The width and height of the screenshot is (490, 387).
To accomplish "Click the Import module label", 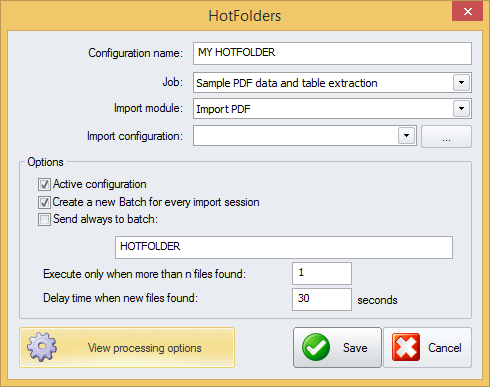I will [x=148, y=108].
